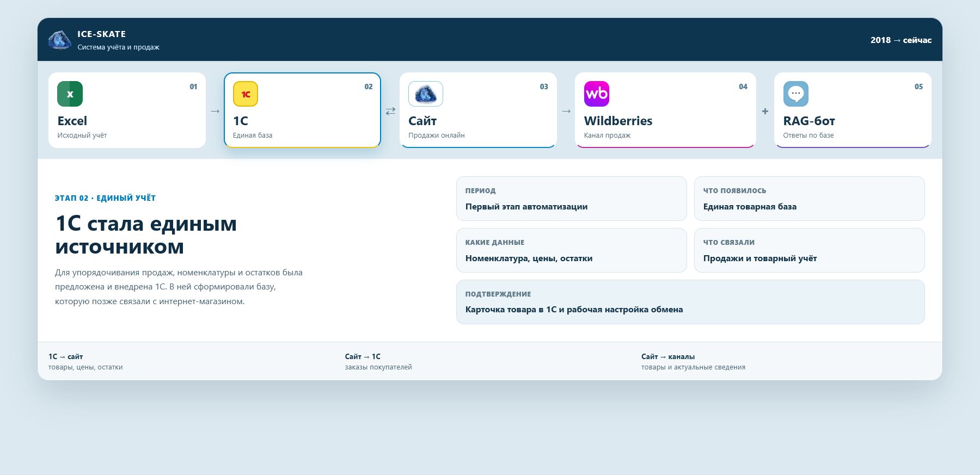Open the Wildberries Канал продаж stage
980x475 pixels.
click(x=665, y=110)
